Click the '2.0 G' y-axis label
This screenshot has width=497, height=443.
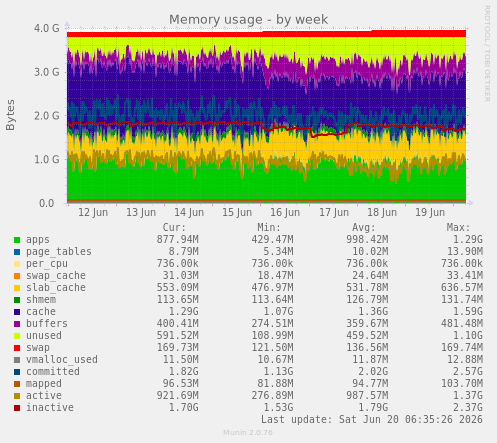click(47, 116)
